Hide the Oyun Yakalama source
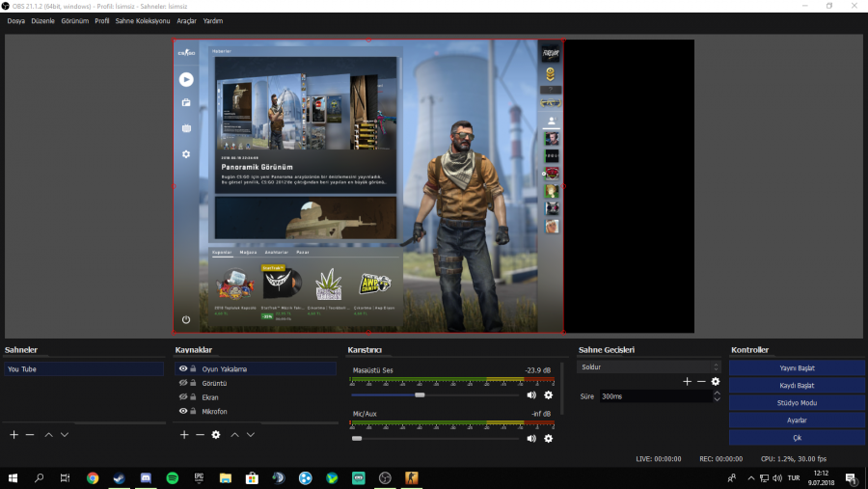This screenshot has height=489, width=868. point(182,368)
